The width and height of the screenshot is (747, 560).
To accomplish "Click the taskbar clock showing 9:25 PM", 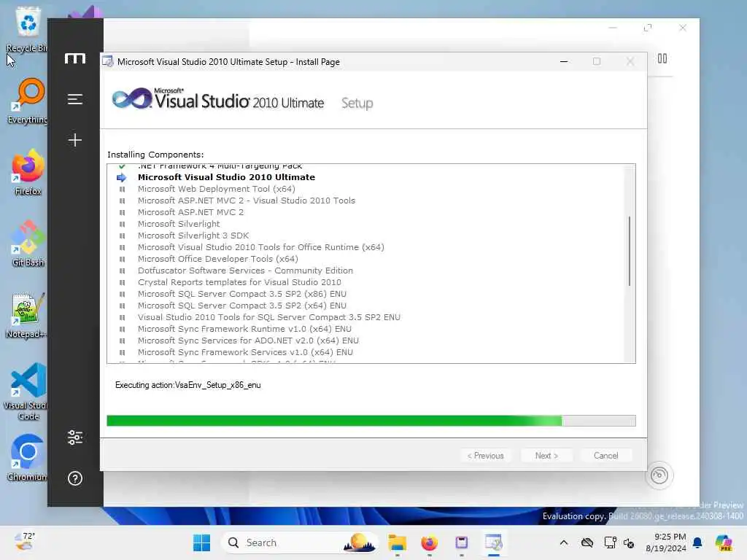I will coord(666,542).
